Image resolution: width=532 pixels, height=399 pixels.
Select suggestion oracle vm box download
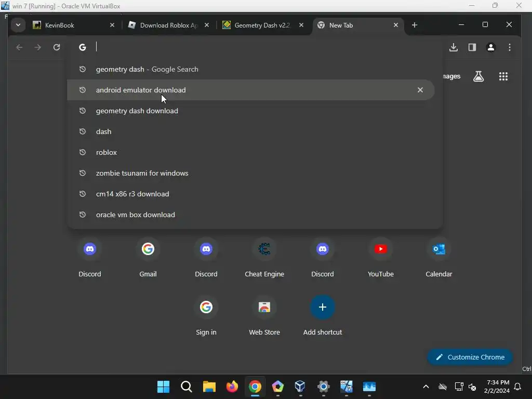pyautogui.click(x=251, y=215)
